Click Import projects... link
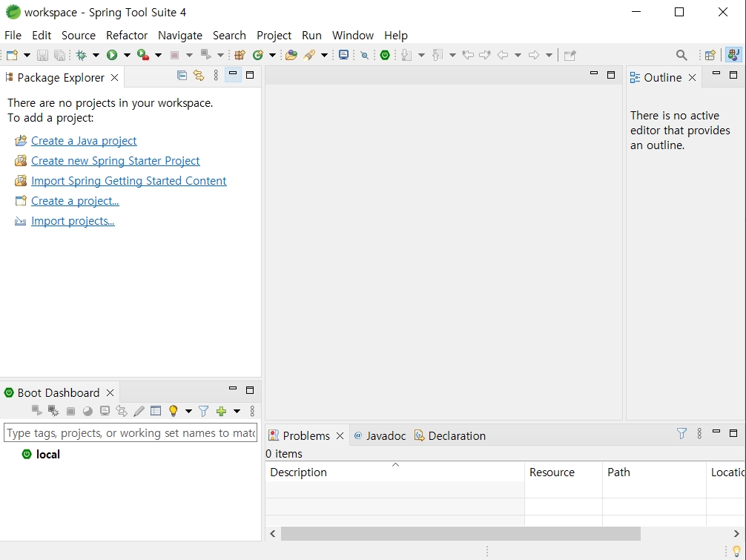This screenshot has width=746, height=560. (x=73, y=221)
